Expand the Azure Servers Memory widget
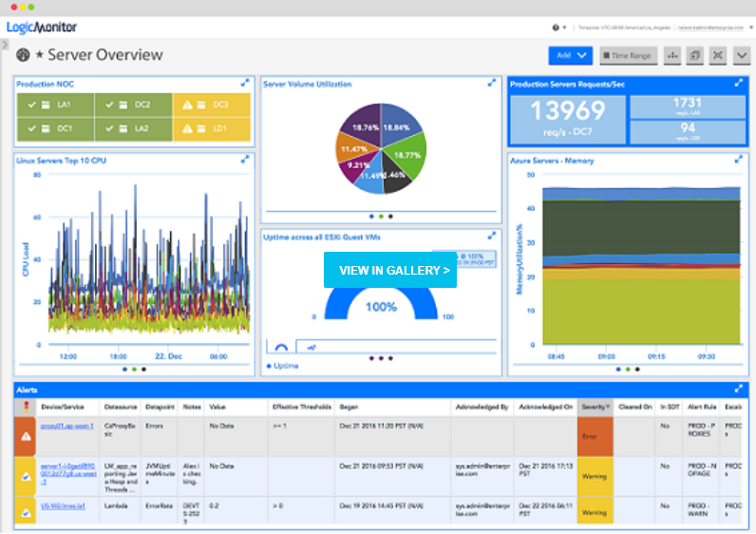The height and width of the screenshot is (534, 756). click(739, 160)
